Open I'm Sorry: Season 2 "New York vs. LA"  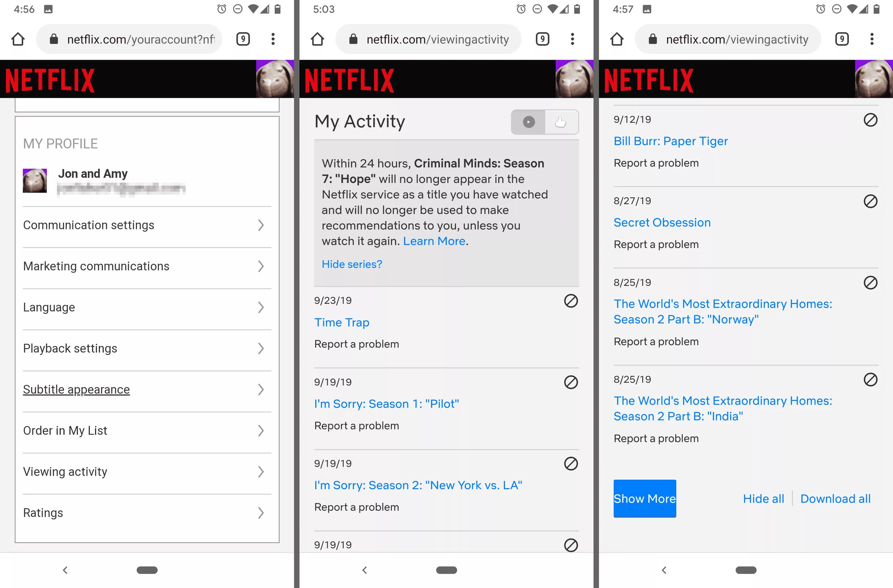pos(418,485)
